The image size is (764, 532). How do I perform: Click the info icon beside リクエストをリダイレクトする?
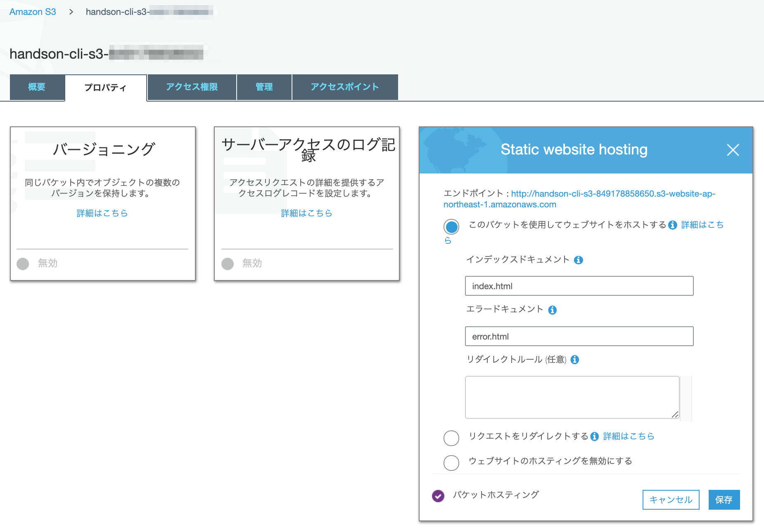[x=594, y=436]
